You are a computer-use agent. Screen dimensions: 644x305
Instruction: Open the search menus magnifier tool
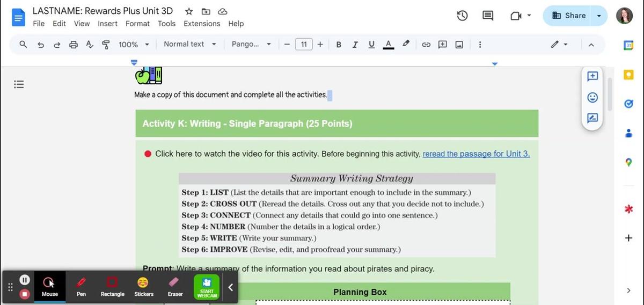click(x=23, y=45)
